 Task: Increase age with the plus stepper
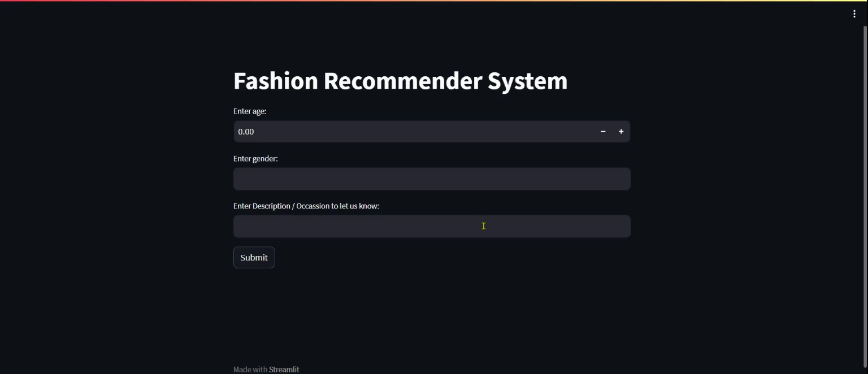tap(621, 132)
